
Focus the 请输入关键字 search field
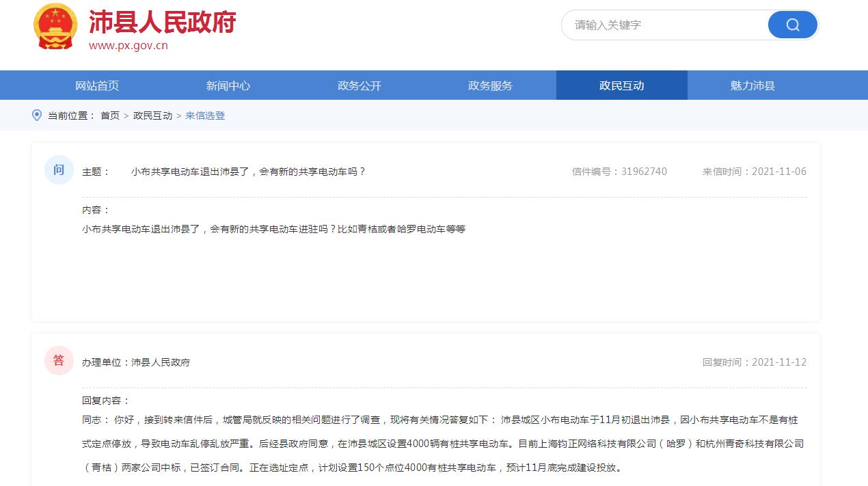tap(663, 25)
